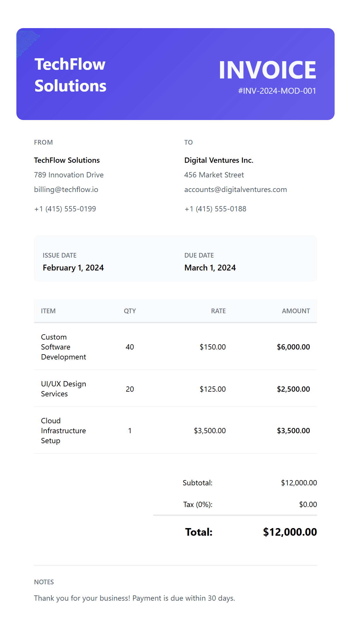This screenshot has width=351, height=644.
Task: Click the thank you payment note
Action: click(135, 598)
